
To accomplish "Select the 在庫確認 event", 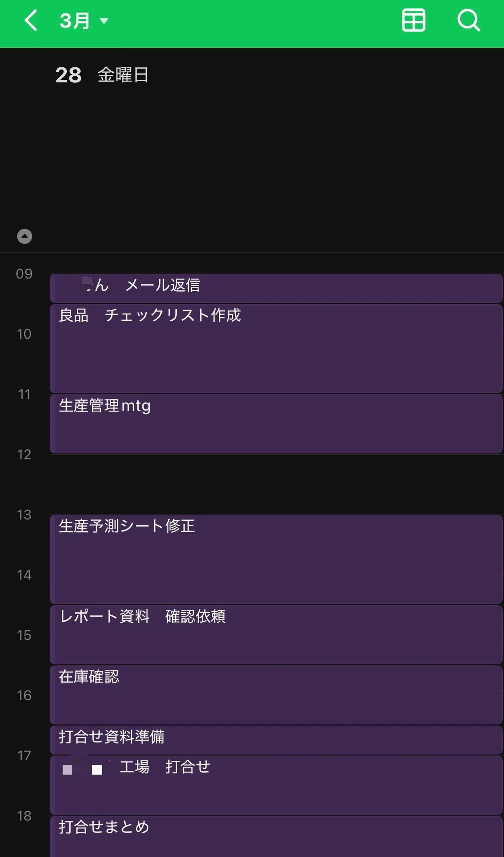I will click(276, 695).
